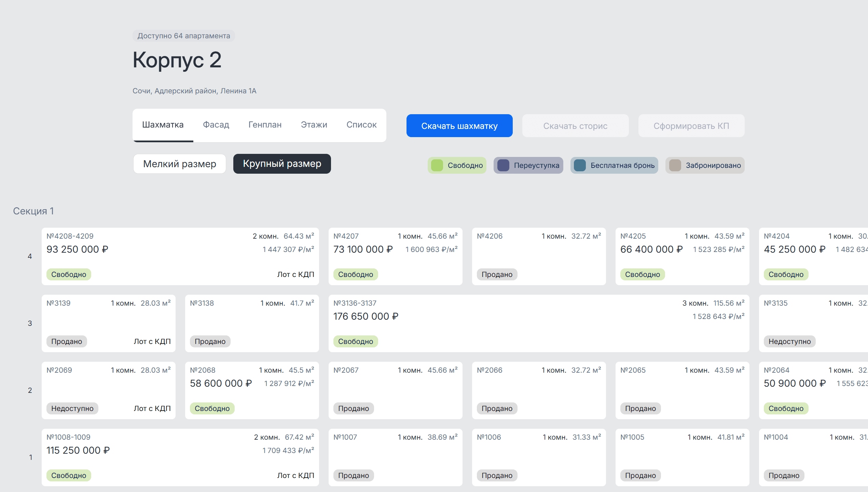
Task: Click the Скачать шахматку button
Action: point(459,126)
